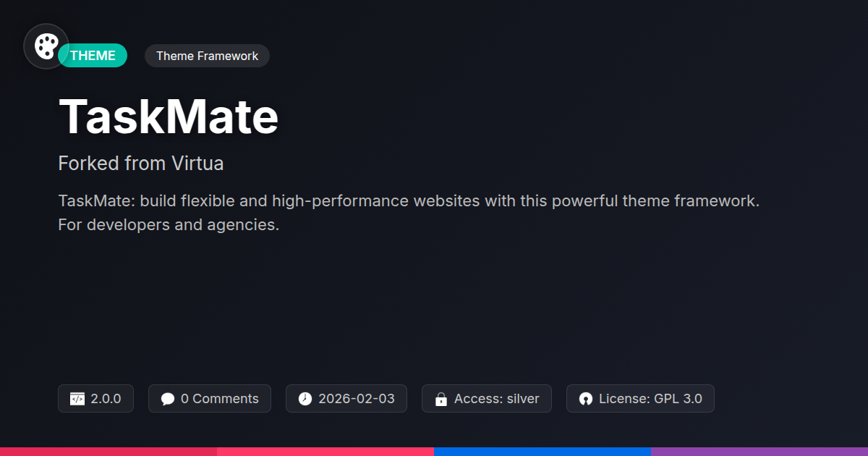Click the purple color strip segment
The image size is (868, 456).
[759, 452]
